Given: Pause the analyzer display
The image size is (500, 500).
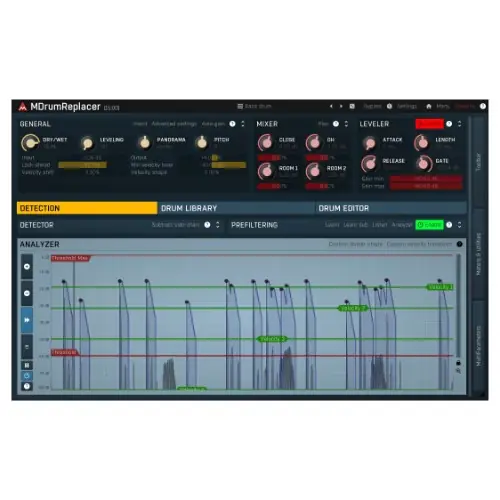Looking at the screenshot, I should pyautogui.click(x=27, y=365).
